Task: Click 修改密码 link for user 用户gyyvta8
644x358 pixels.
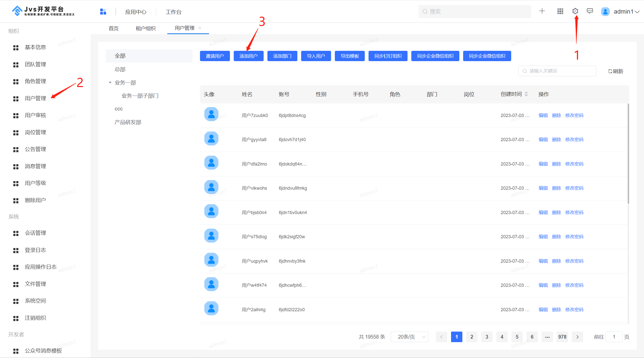Action: [x=574, y=140]
